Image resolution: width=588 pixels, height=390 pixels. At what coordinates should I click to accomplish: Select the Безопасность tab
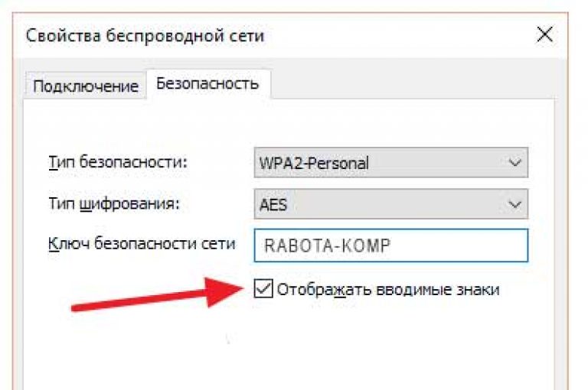(207, 83)
